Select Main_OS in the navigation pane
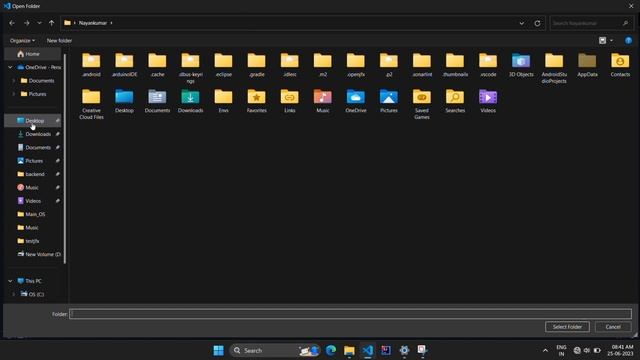640x360 pixels. tap(33, 214)
